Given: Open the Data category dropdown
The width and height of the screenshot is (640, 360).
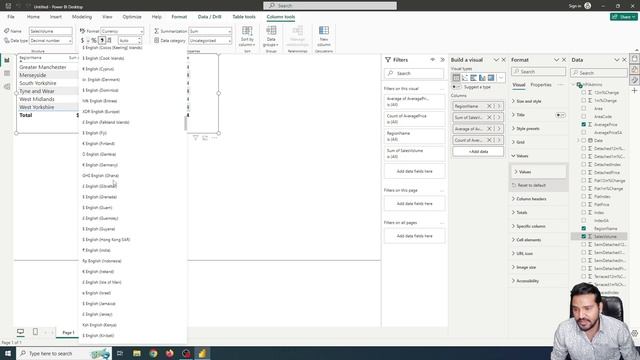Looking at the screenshot, I should (x=210, y=41).
